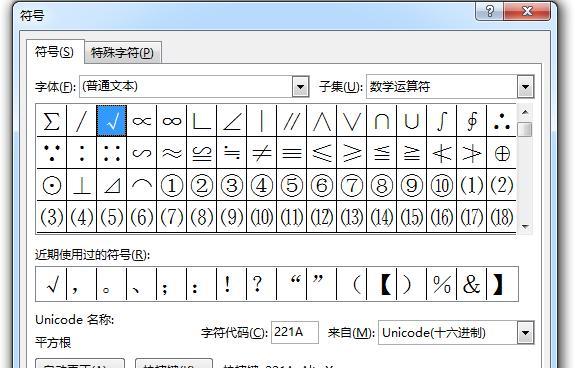Pick recently used left double quote
The image size is (575, 368).
292,284
